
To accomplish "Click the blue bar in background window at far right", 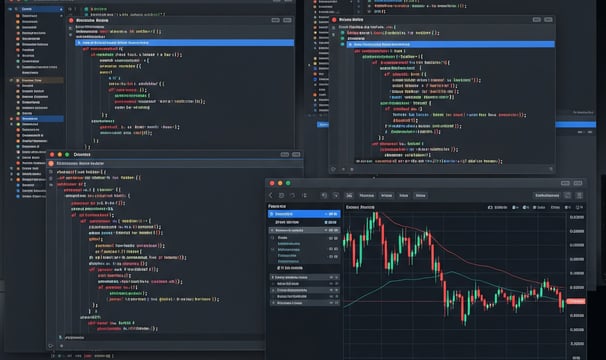I will (575, 125).
